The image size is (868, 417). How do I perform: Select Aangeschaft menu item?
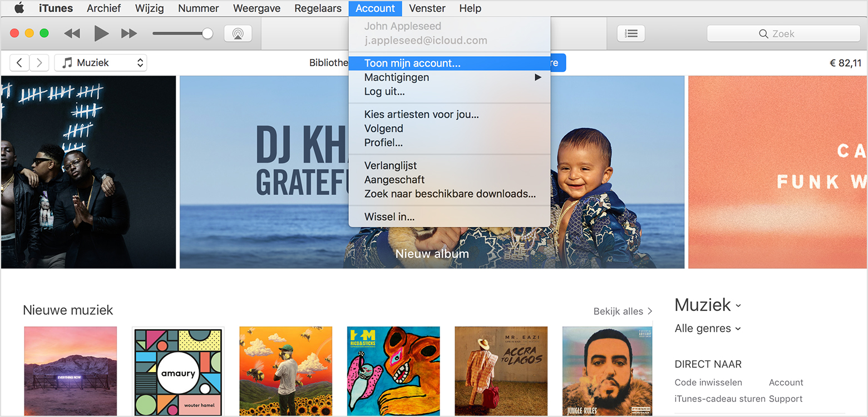coord(450,180)
